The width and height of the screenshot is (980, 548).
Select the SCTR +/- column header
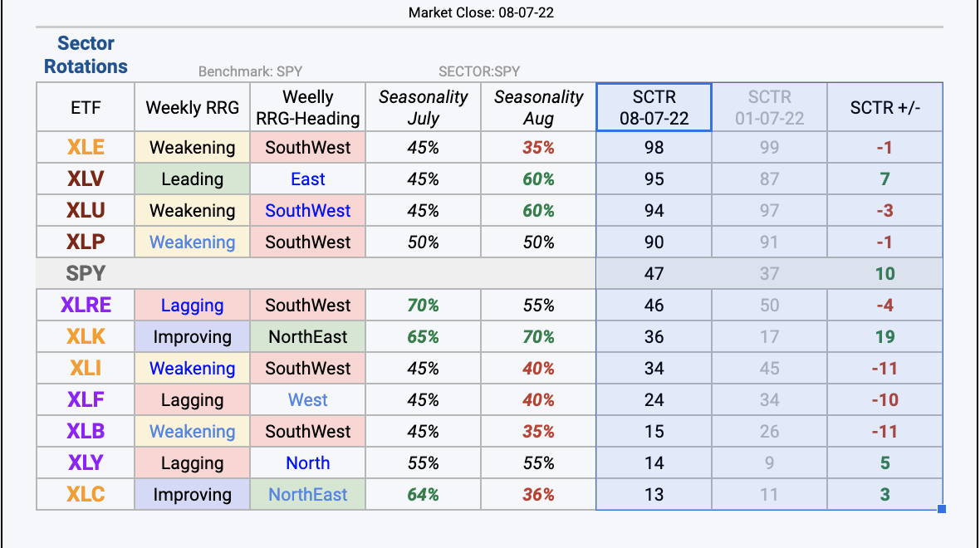click(884, 107)
